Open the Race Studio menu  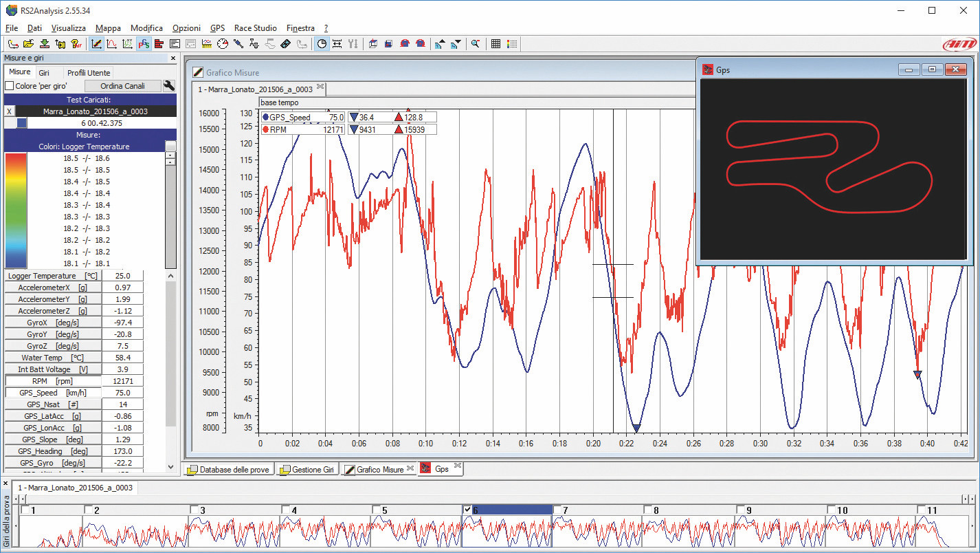tap(255, 28)
